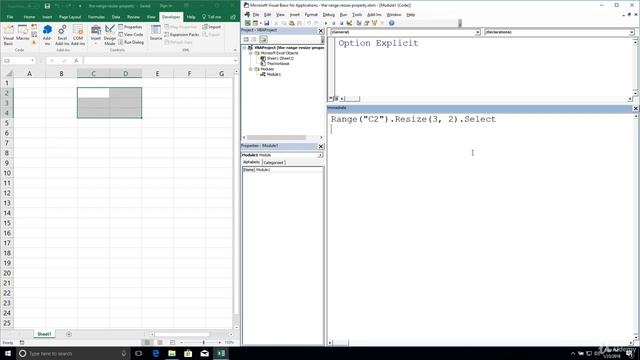Add a new worksheet with plus button

click(69, 334)
